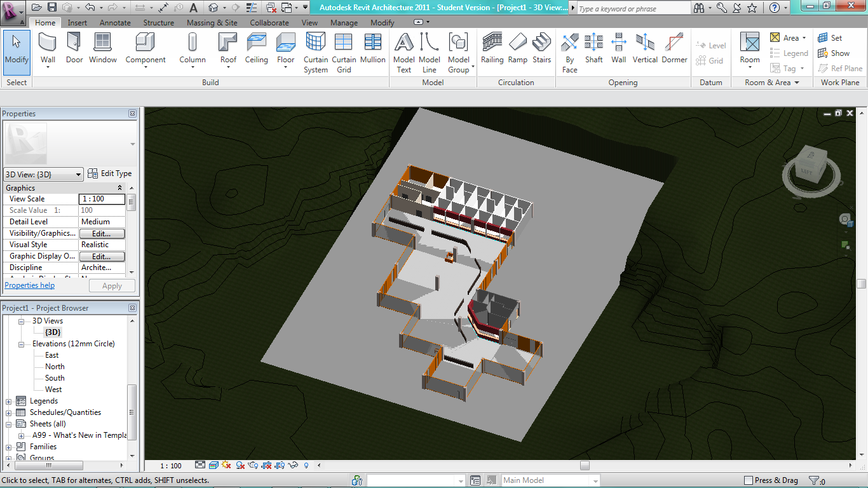Enable the Press & Drag checkbox
Viewport: 868px width, 488px height.
[x=749, y=481]
